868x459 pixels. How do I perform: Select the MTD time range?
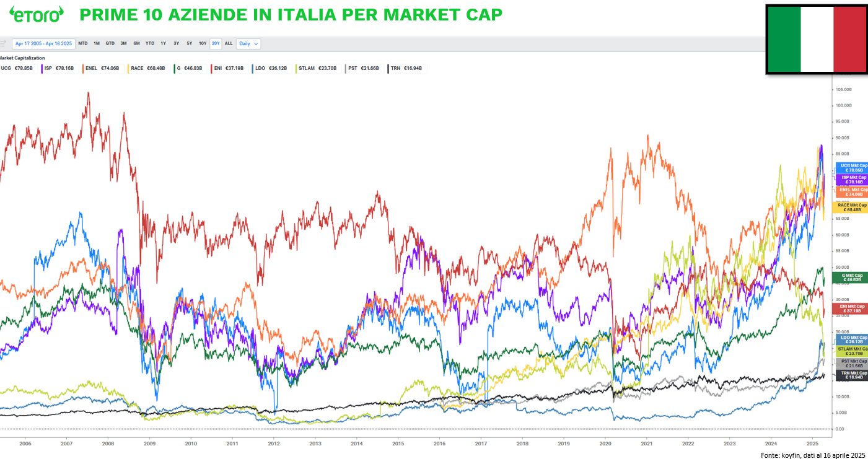82,43
